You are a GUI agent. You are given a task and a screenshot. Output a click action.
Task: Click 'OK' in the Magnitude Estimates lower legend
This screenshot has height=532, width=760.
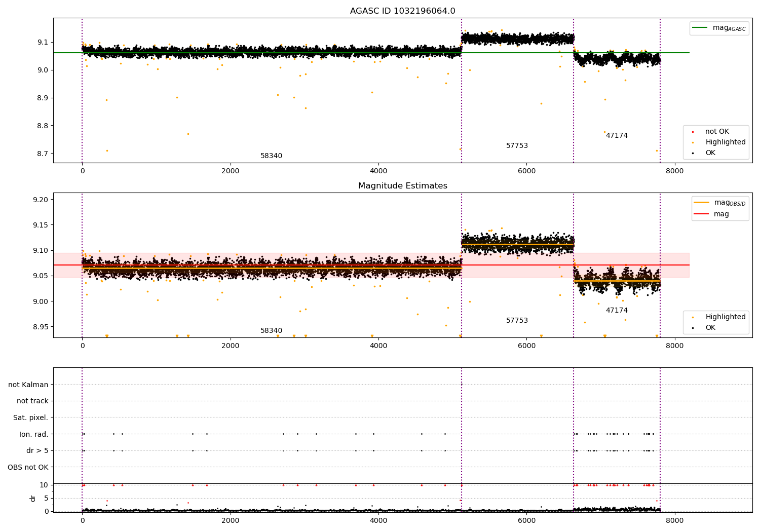710,328
